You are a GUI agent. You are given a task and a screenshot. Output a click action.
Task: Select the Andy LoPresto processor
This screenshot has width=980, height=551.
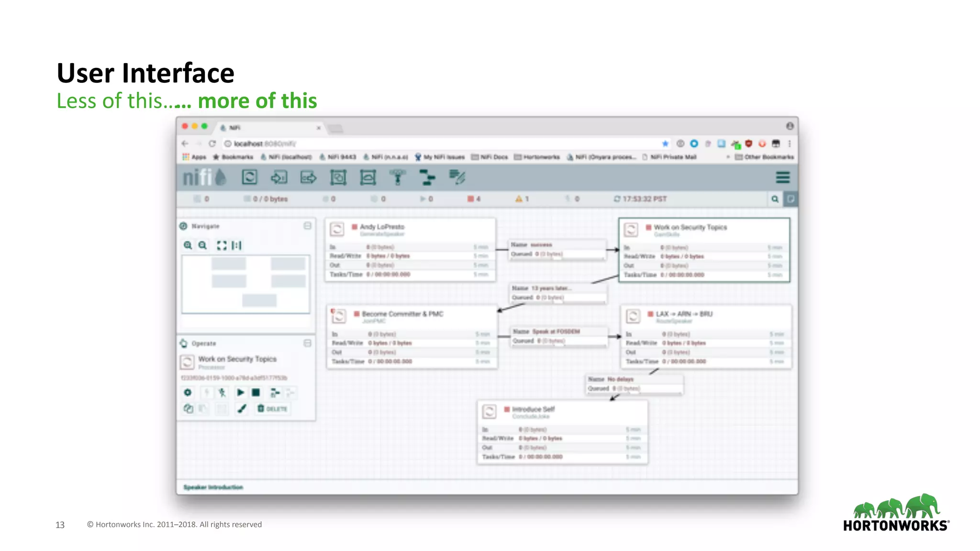click(x=410, y=250)
